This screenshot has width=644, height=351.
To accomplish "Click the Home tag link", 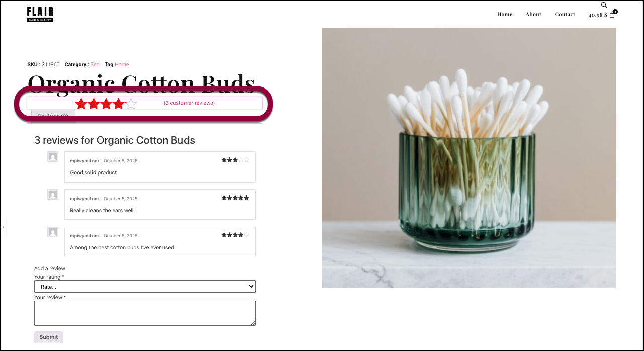I will pyautogui.click(x=122, y=64).
